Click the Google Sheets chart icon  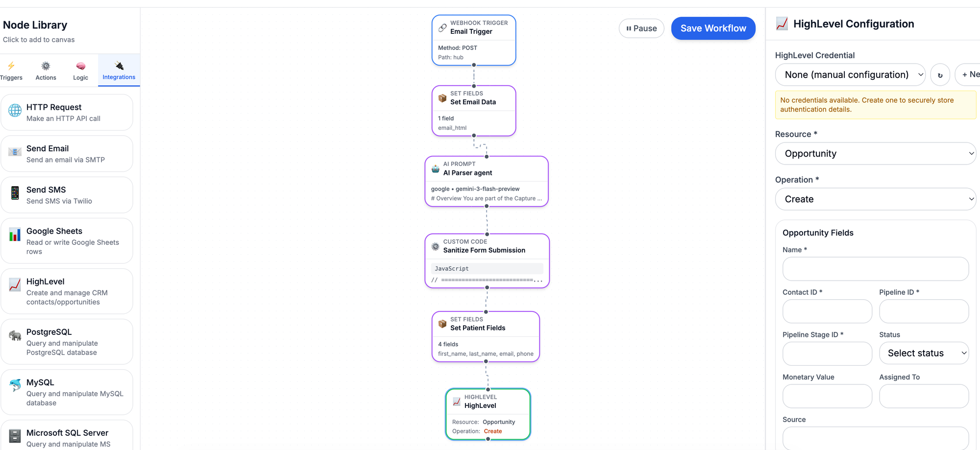pos(15,235)
